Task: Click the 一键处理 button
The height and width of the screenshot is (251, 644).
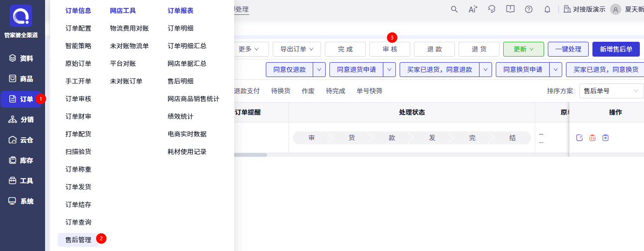Action: (x=568, y=49)
